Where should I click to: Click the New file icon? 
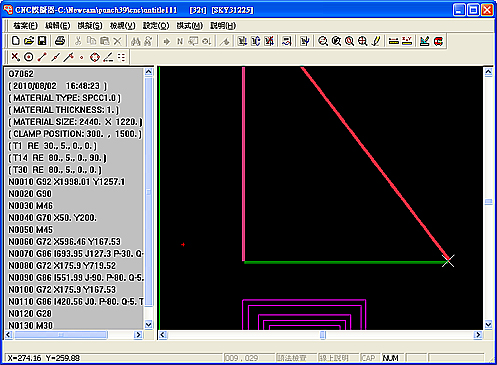(15, 41)
